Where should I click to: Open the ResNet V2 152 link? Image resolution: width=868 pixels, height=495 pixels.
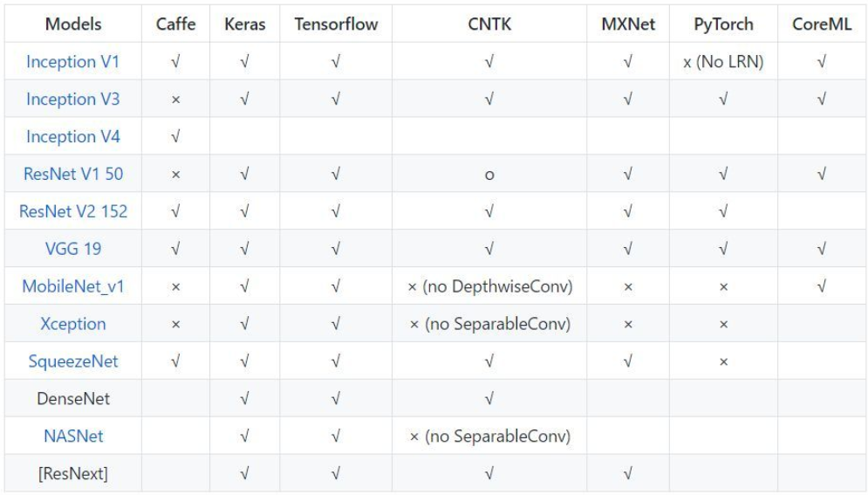coord(73,211)
